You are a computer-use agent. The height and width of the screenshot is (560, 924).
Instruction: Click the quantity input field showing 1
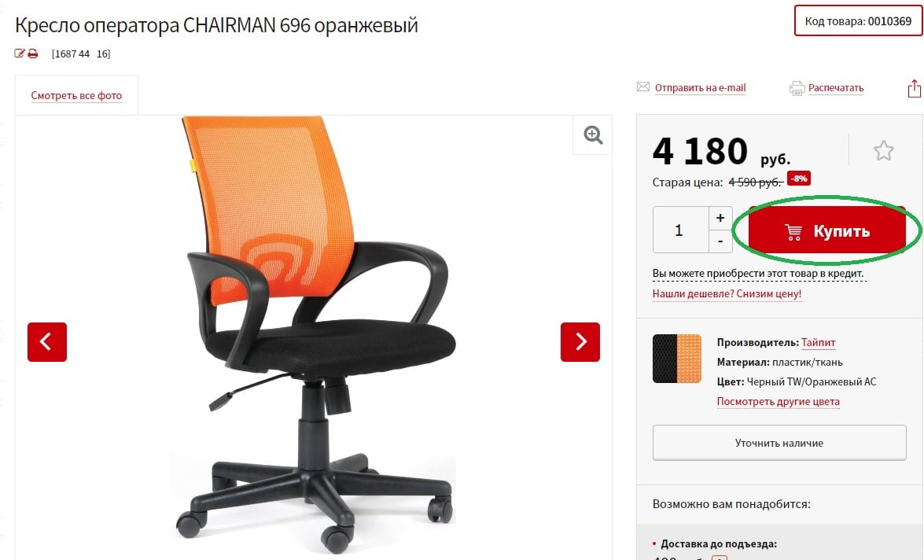681,230
